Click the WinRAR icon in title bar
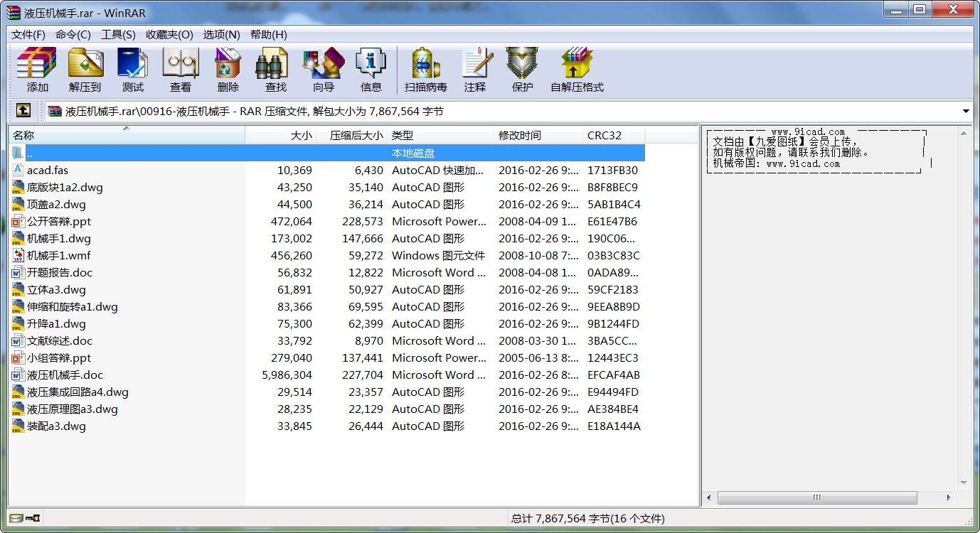 click(x=14, y=12)
